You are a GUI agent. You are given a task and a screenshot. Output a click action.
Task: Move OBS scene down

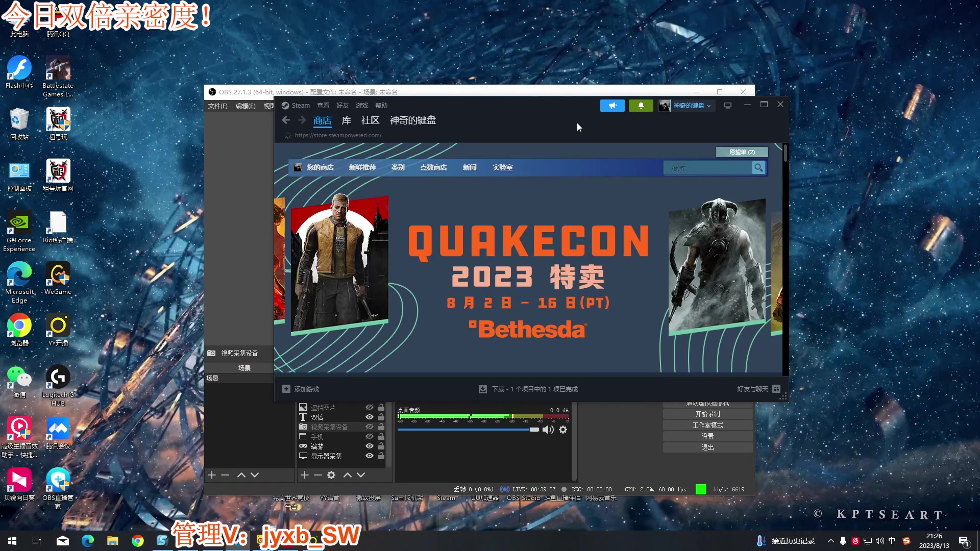255,475
